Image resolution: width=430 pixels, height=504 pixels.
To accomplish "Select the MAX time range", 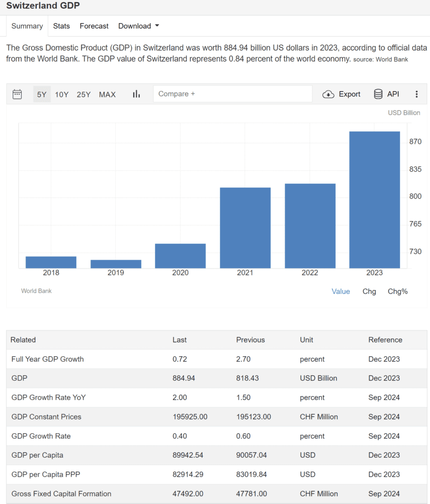I will pos(107,94).
